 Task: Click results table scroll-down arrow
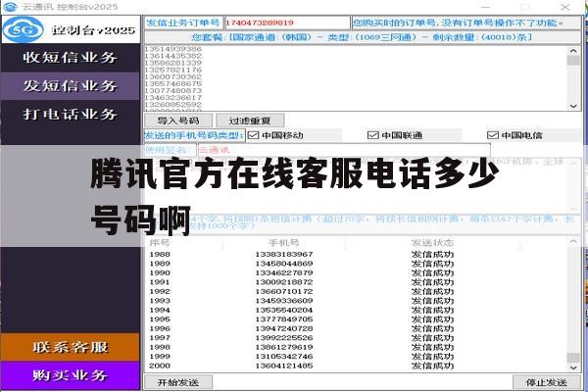(573, 367)
